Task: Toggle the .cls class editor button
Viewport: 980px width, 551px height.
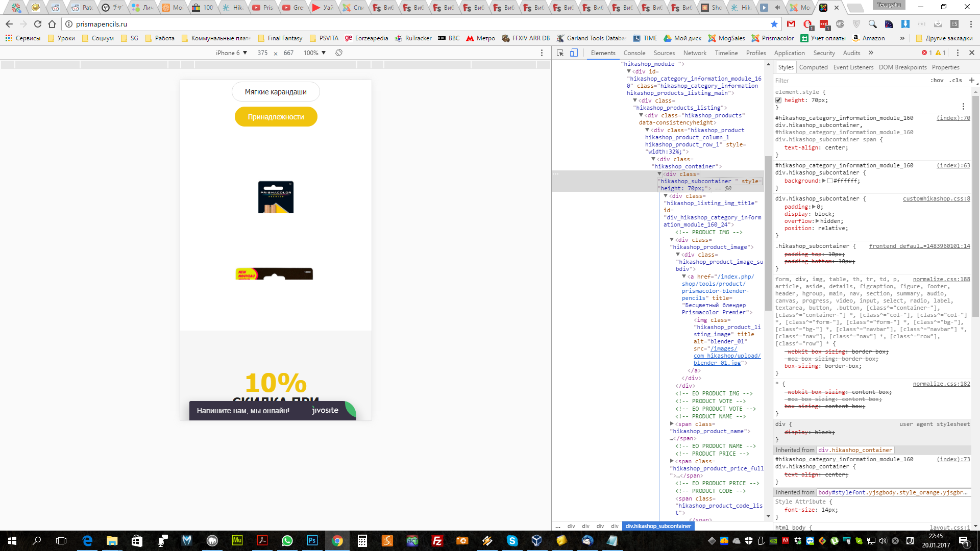Action: pyautogui.click(x=955, y=80)
